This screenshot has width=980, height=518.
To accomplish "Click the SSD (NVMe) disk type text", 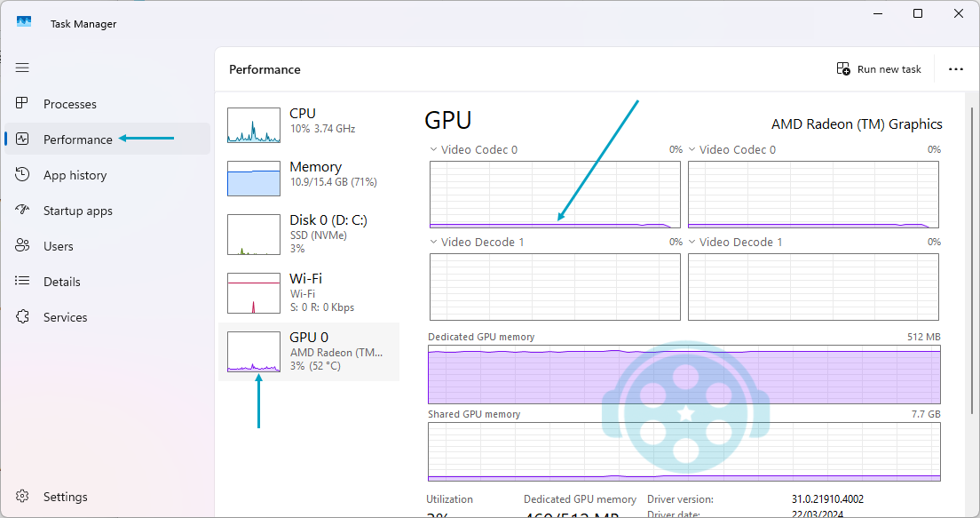I will pos(318,235).
